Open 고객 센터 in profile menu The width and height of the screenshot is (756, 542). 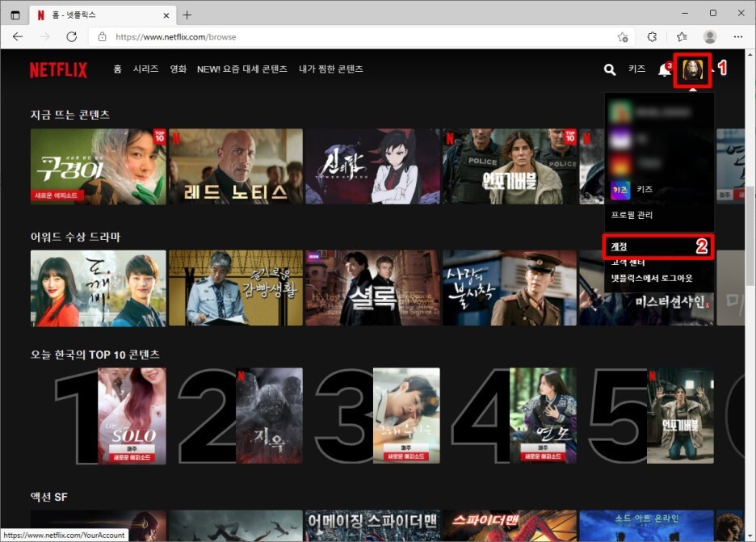pyautogui.click(x=628, y=263)
